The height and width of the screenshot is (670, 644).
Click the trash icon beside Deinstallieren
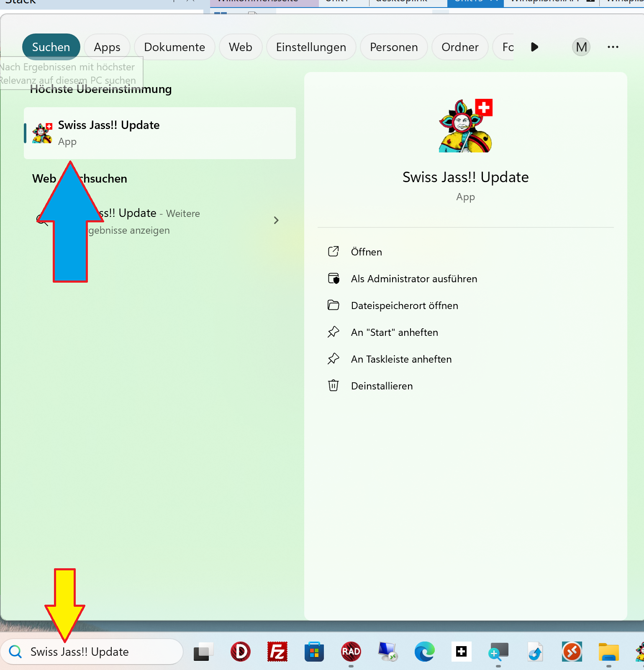334,385
